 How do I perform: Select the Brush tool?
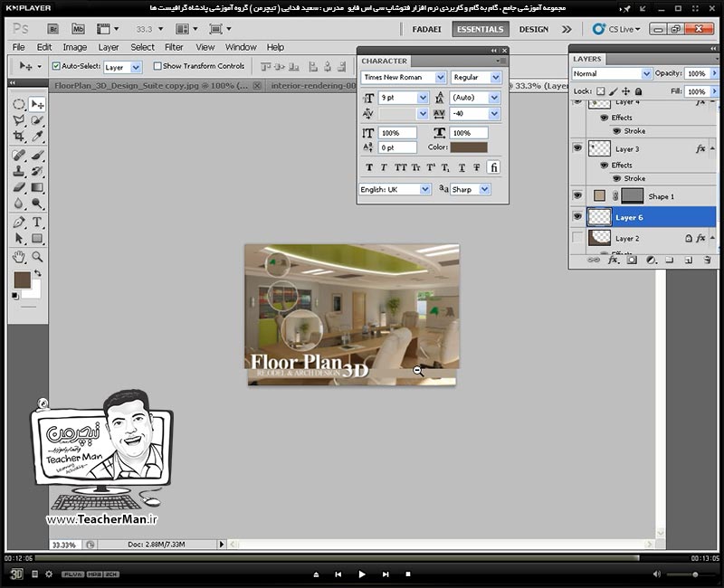37,155
